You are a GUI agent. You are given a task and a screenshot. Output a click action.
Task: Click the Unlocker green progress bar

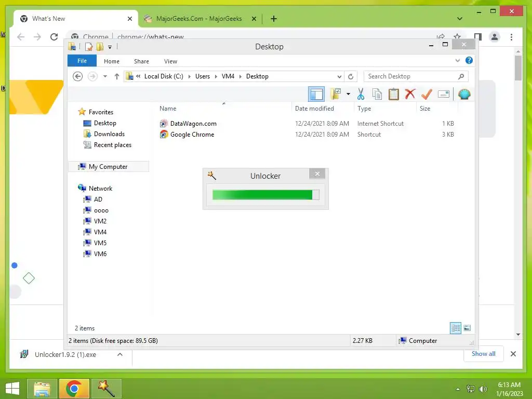pyautogui.click(x=265, y=195)
